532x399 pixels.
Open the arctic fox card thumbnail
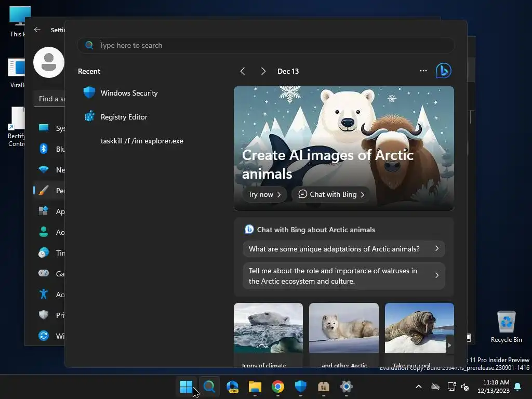[344, 328]
